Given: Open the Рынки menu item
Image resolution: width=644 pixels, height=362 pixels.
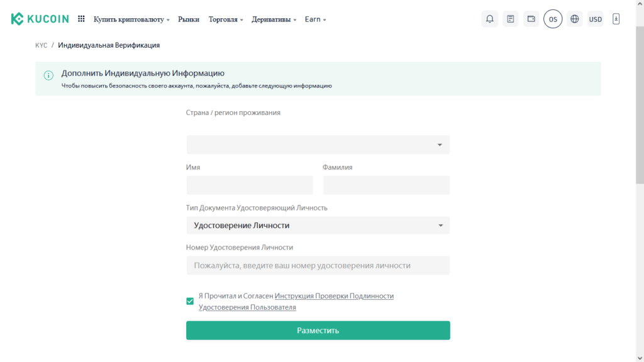Looking at the screenshot, I should click(189, 19).
